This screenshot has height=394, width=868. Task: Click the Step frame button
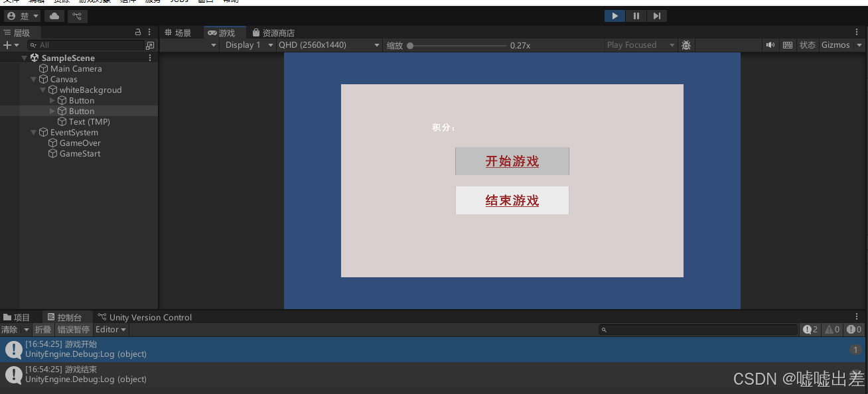(x=656, y=16)
